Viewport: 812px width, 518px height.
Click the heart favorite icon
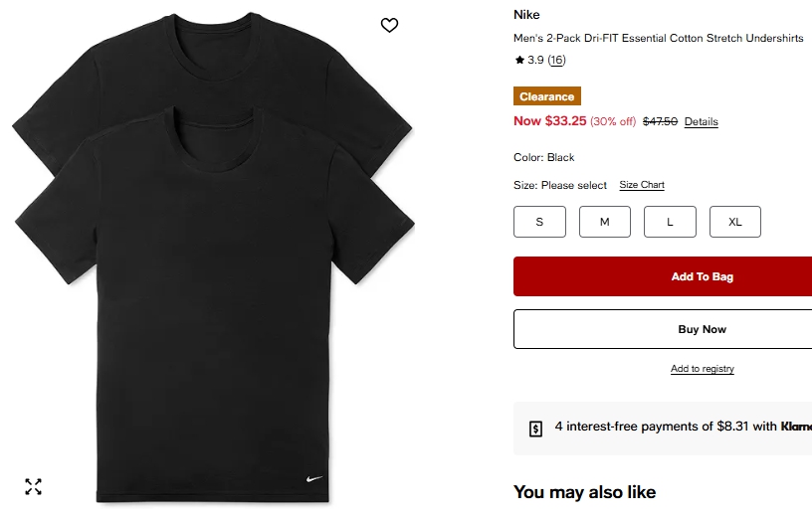pyautogui.click(x=389, y=25)
